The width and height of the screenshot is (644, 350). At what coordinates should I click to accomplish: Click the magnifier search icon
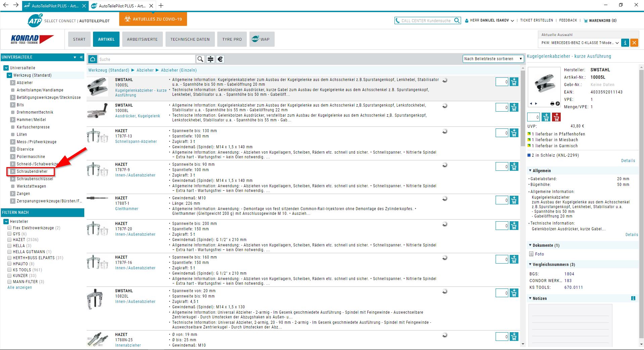pos(200,59)
